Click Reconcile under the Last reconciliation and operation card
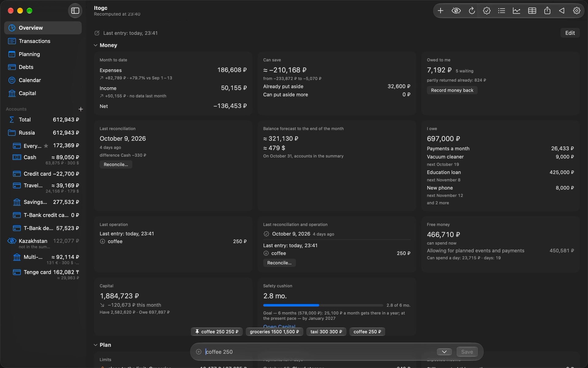This screenshot has width=588, height=368. click(x=279, y=263)
